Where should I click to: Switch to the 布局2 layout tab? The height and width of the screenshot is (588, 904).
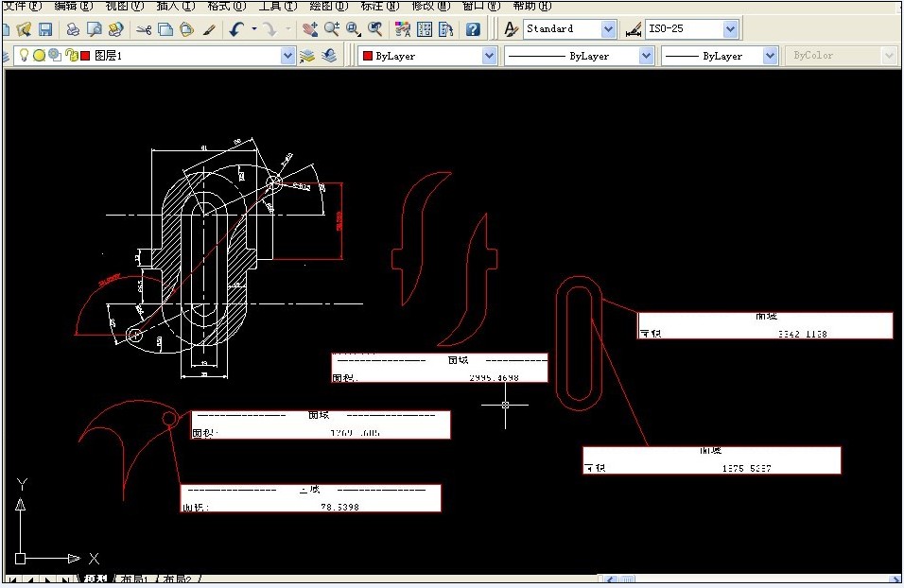pos(178,579)
